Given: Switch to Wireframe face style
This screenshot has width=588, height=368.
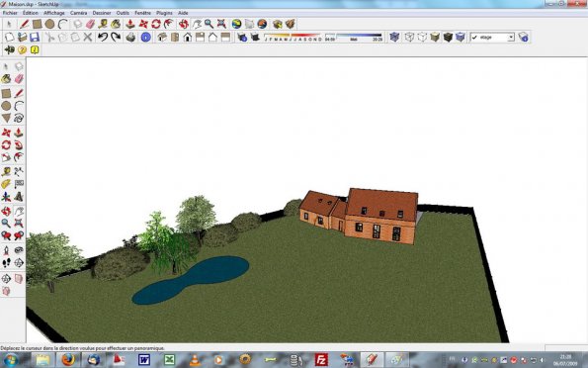Looking at the screenshot, I should pos(409,37).
